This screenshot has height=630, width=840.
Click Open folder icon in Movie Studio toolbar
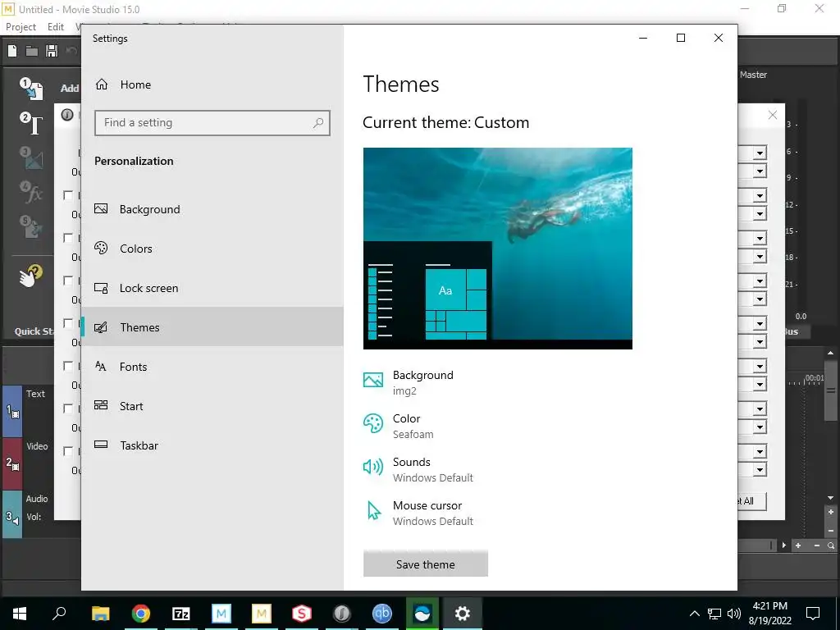tap(32, 51)
